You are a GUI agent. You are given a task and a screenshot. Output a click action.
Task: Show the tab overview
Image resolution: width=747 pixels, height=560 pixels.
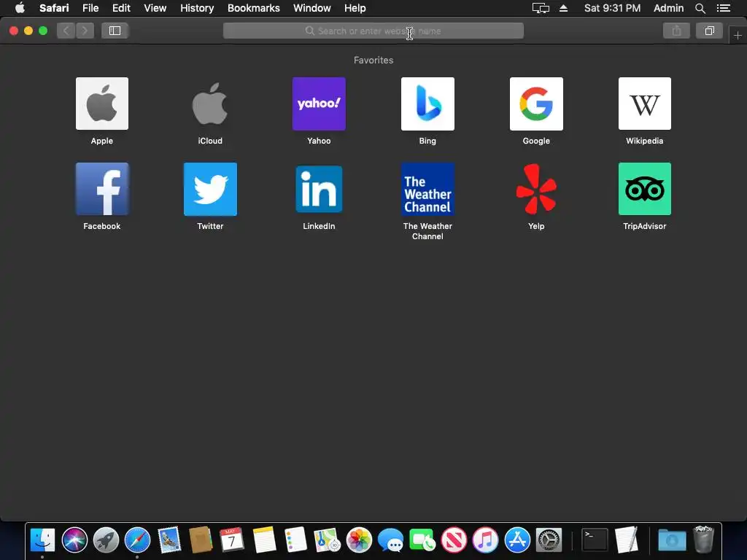point(709,31)
